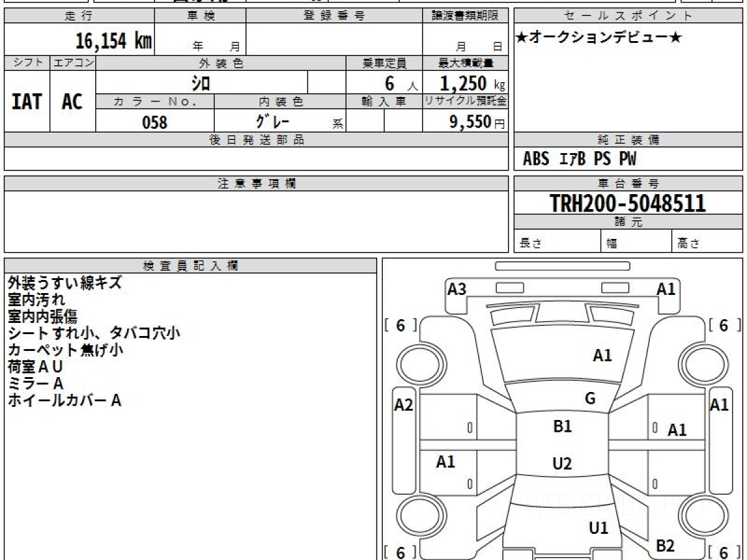Select the A1 mark on the hood
This screenshot has width=747, height=560.
point(602,355)
